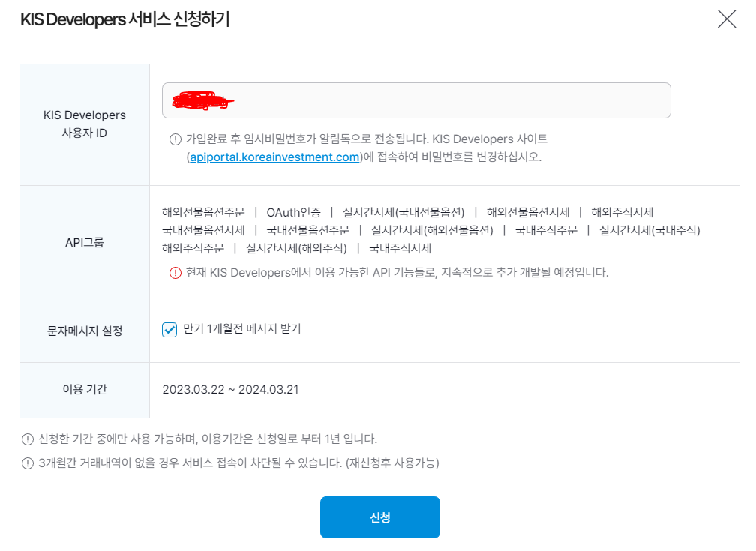Viewport: 756px width, 551px height.
Task: Click the 만기 1개월전 메시지 받기 label
Action: pos(242,329)
